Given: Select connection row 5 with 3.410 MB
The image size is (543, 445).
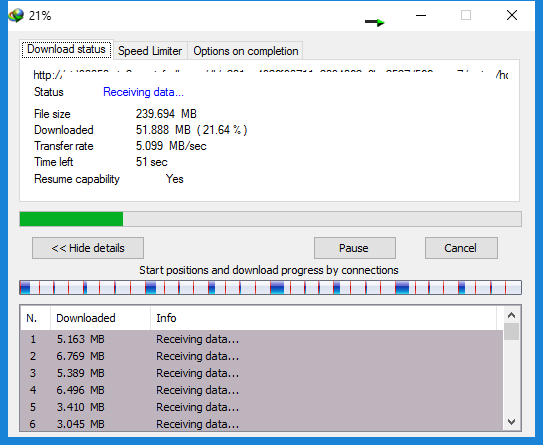Looking at the screenshot, I should point(261,407).
